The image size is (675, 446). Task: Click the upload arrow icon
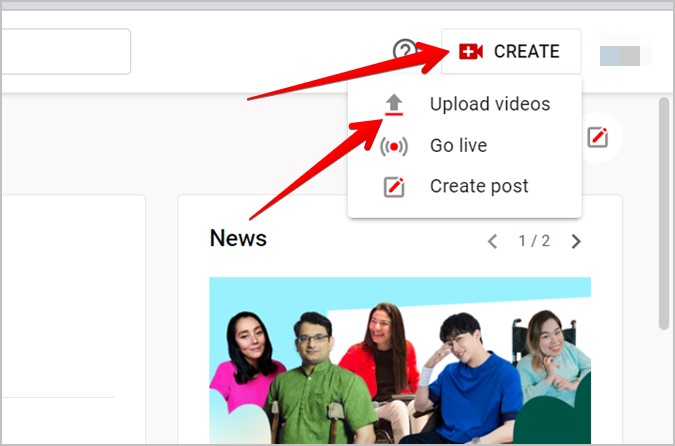coord(393,105)
